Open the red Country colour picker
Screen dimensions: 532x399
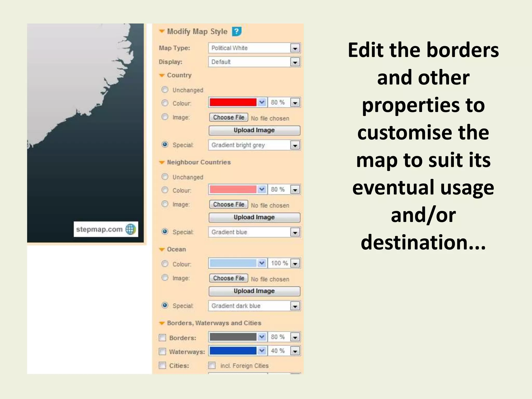click(237, 102)
